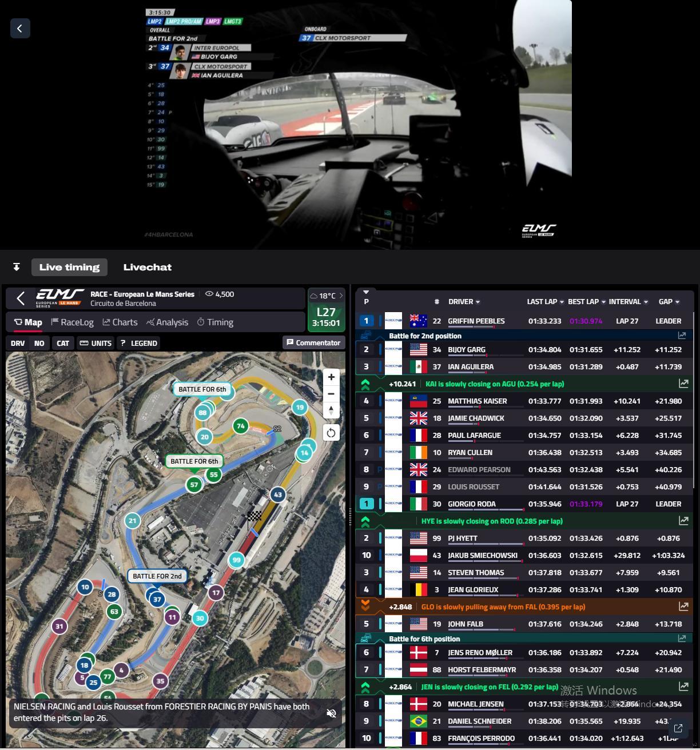Expand the orange chevron for GLO pulling away
Viewport: 700px width, 750px height.
tap(365, 606)
